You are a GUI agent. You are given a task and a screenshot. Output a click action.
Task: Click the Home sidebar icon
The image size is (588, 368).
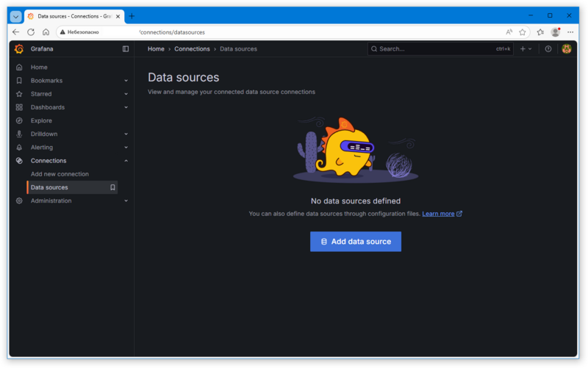pos(19,67)
